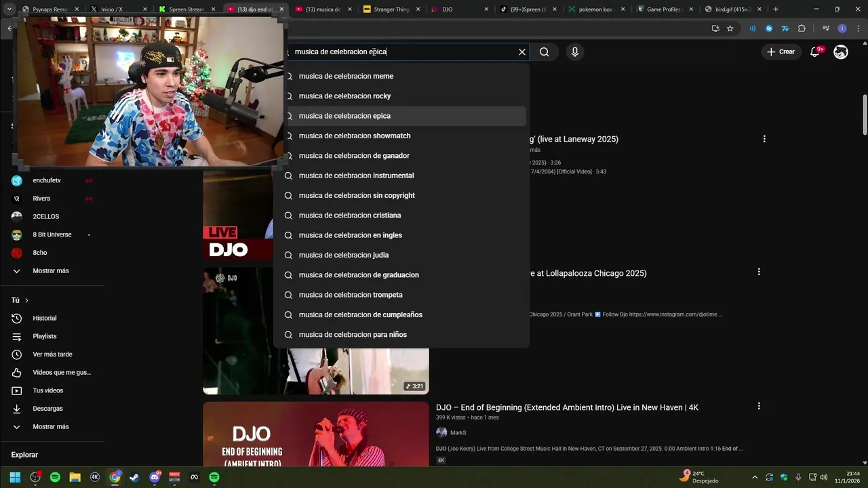Choose suggestion 'musica de celebracion para niños'
Image resolution: width=868 pixels, height=488 pixels.
(x=401, y=335)
